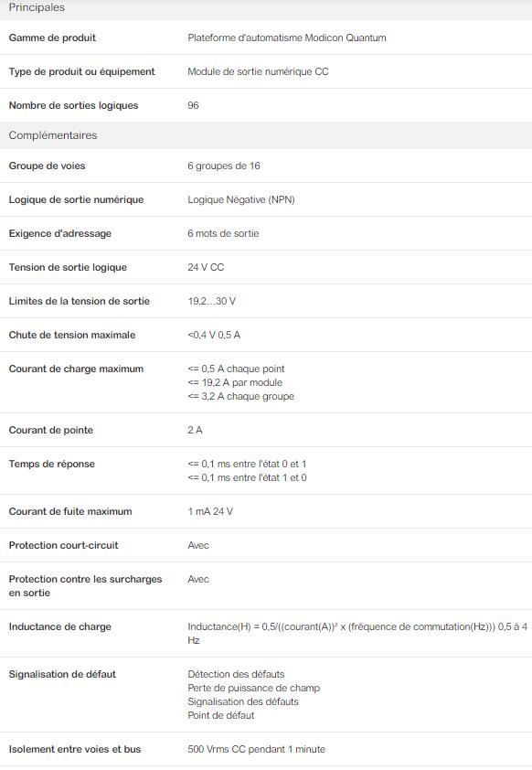Image resolution: width=532 pixels, height=770 pixels.
Task: Select the 6 mots de sortie value
Action: pyautogui.click(x=223, y=234)
